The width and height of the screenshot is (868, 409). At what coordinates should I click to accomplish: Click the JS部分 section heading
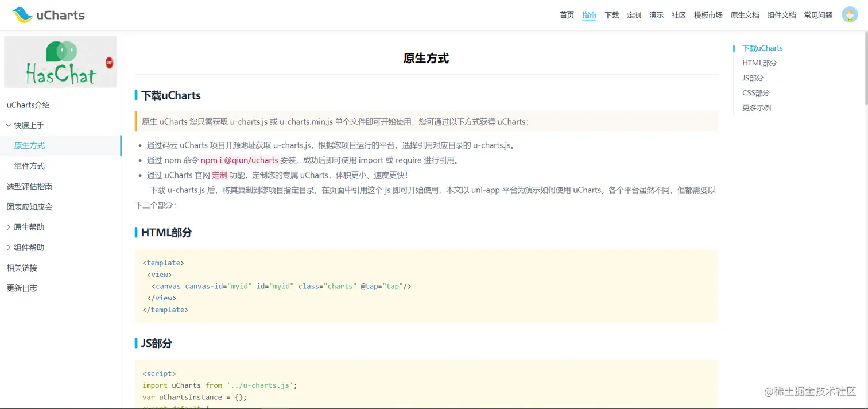tap(157, 344)
